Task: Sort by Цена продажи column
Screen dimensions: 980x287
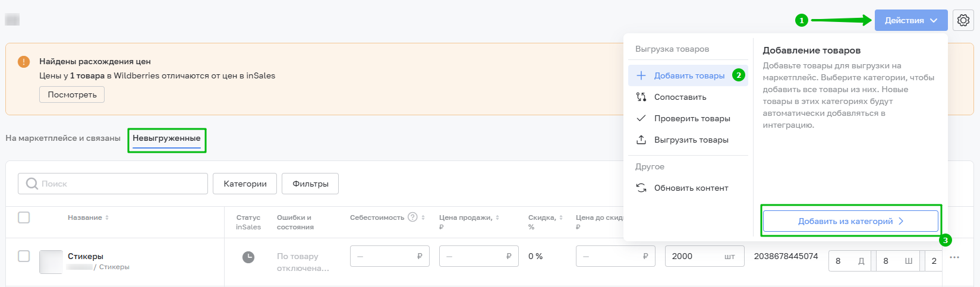Action: [497, 217]
